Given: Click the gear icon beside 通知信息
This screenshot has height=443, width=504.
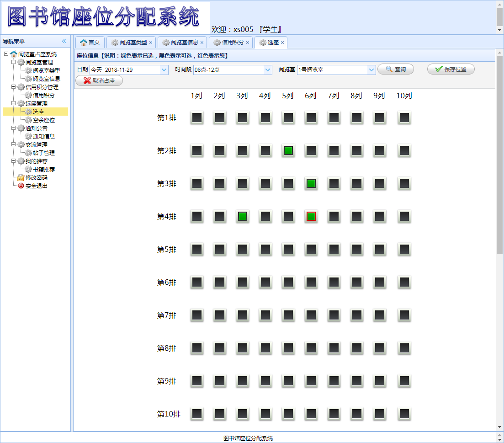Looking at the screenshot, I should pyautogui.click(x=28, y=136).
